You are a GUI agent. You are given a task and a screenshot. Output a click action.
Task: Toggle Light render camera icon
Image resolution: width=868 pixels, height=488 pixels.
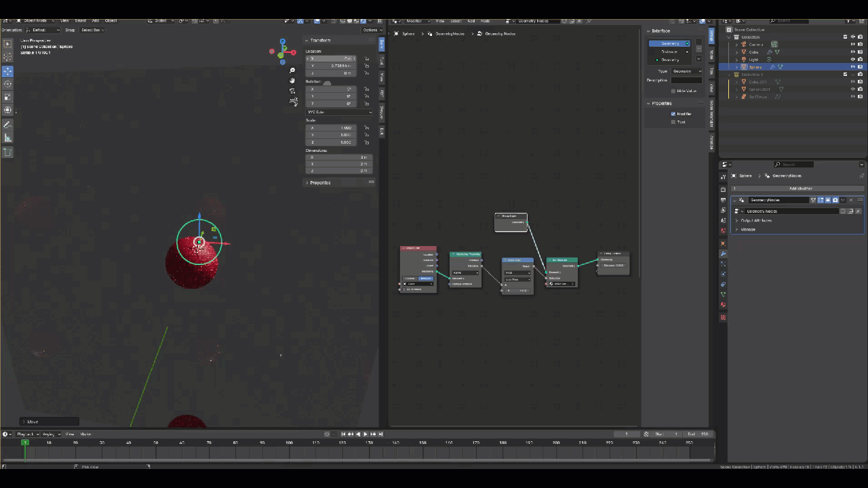coord(861,60)
